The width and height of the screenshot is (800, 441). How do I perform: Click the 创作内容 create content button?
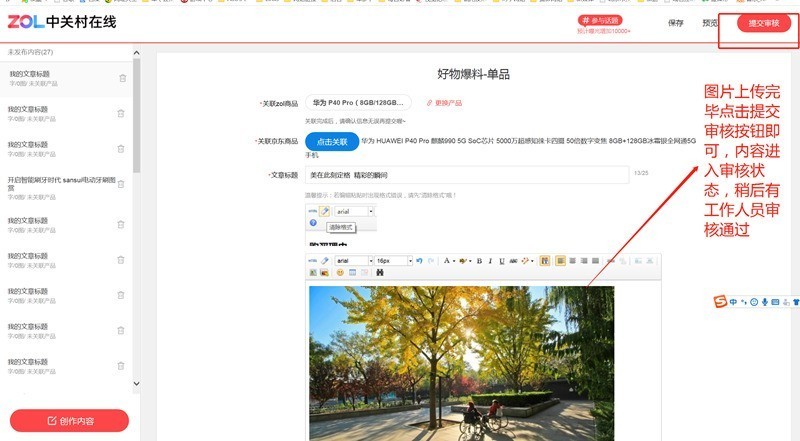pos(69,421)
